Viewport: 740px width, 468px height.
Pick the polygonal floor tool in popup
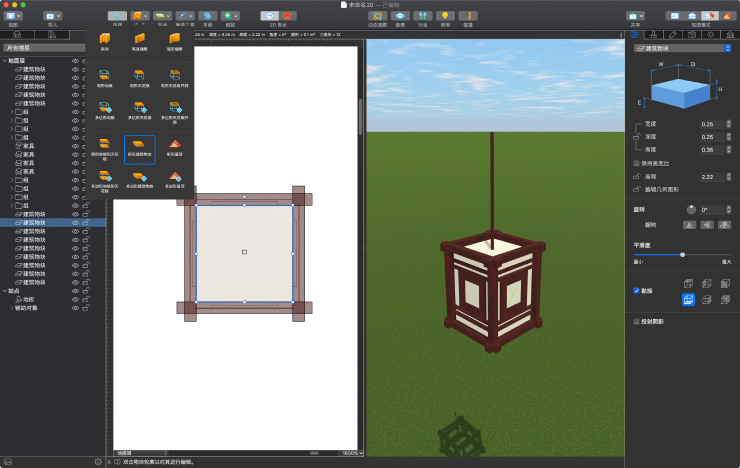105,111
